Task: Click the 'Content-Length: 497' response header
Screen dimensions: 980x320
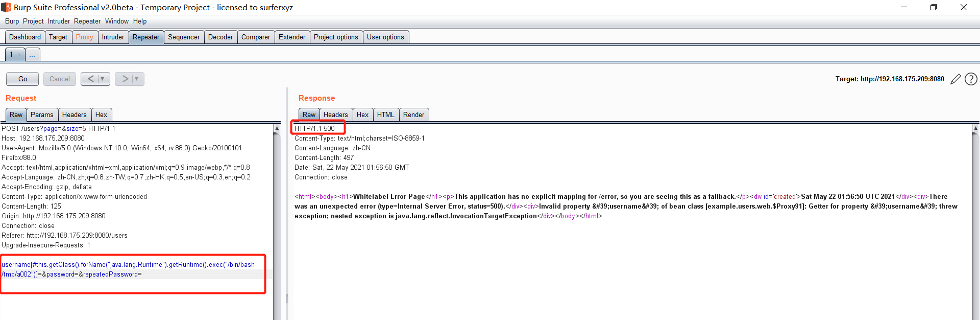Action: point(324,157)
